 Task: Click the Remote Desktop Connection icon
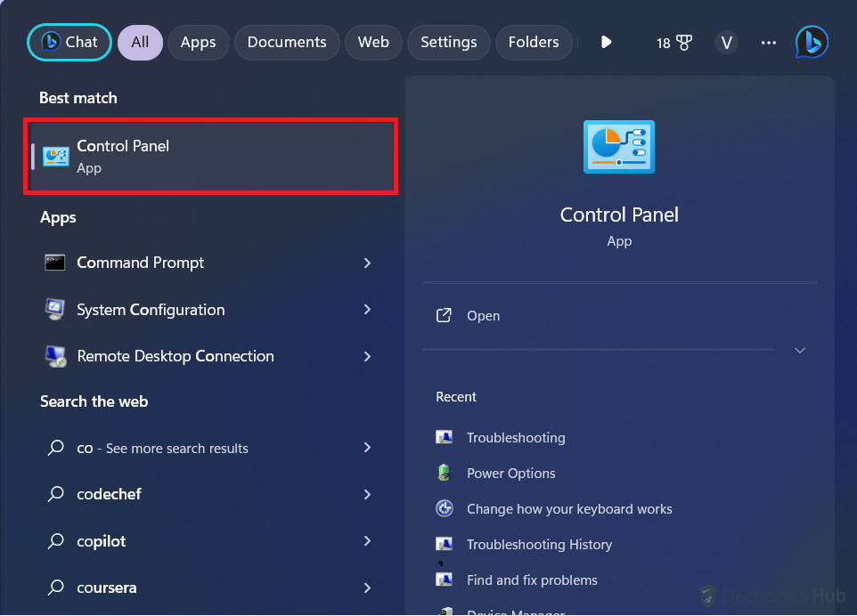click(x=55, y=357)
